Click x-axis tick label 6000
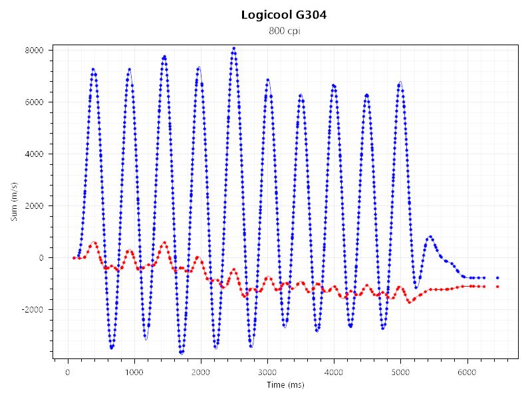This screenshot has width=532, height=399. pyautogui.click(x=467, y=372)
